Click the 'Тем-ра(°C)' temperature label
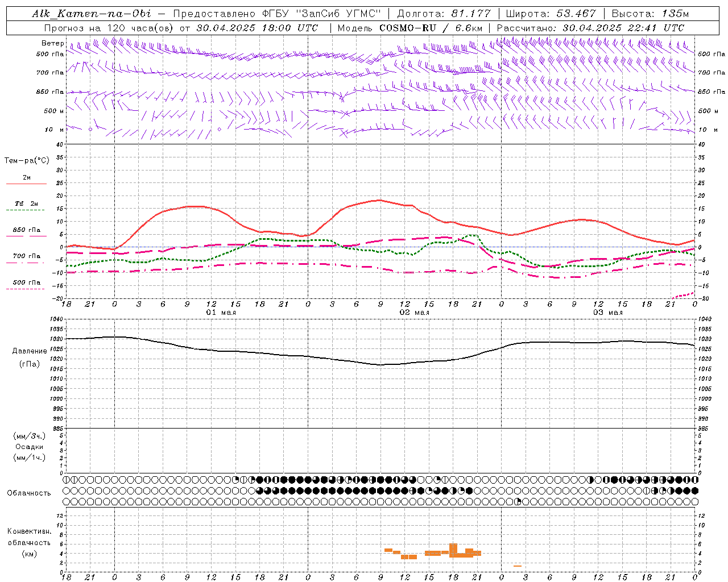 pyautogui.click(x=27, y=161)
